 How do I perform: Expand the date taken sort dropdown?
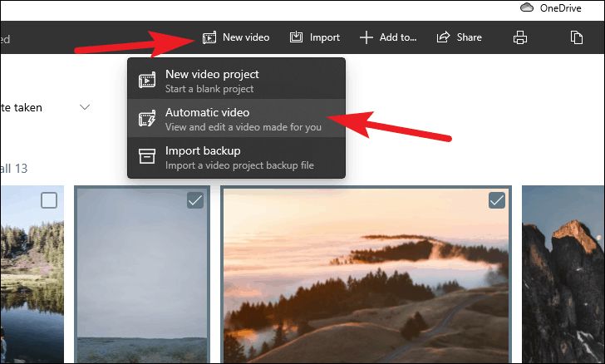(85, 107)
